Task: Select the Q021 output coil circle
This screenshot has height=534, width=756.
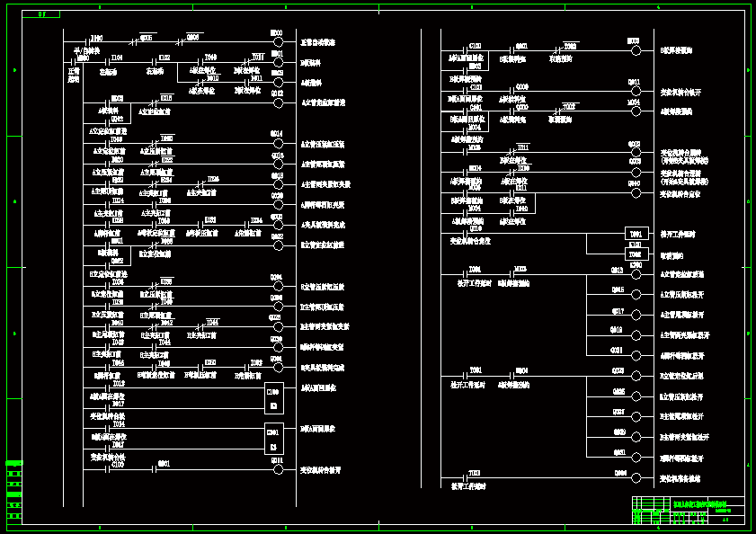Action: [x=636, y=355]
